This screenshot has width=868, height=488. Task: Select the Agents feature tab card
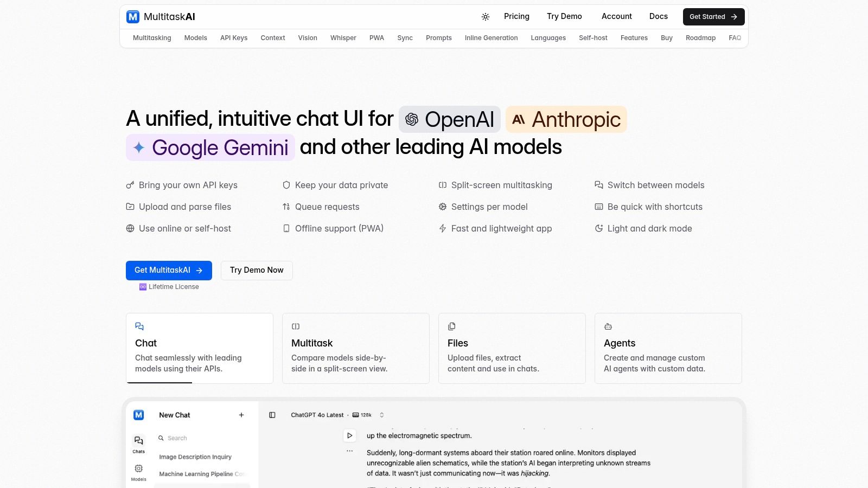coord(668,348)
